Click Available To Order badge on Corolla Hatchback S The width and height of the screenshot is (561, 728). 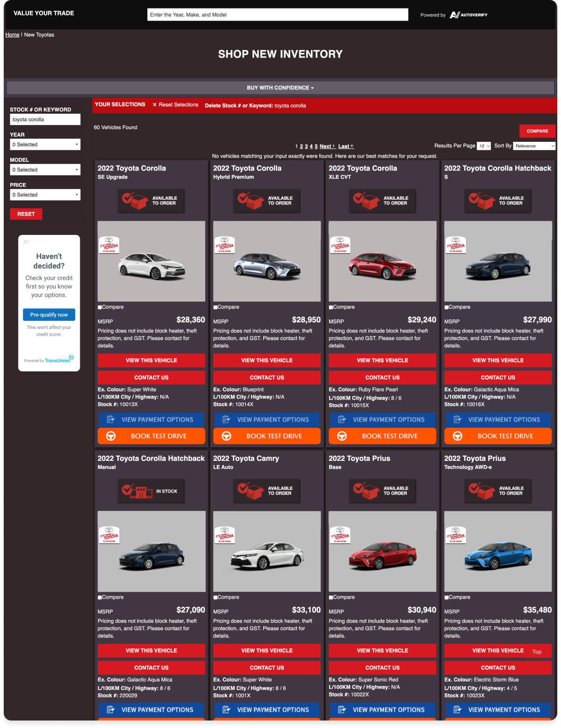(497, 201)
